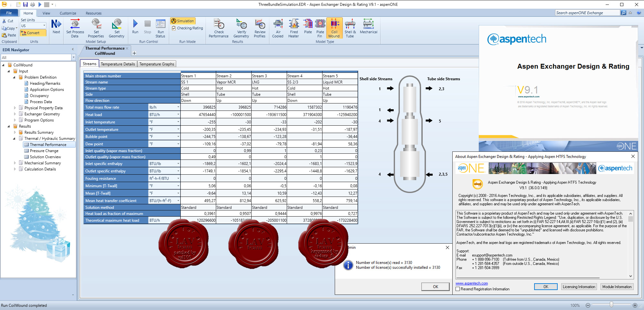
Task: Collapse Thermal / Hydraulic Summary node
Action: tap(14, 139)
